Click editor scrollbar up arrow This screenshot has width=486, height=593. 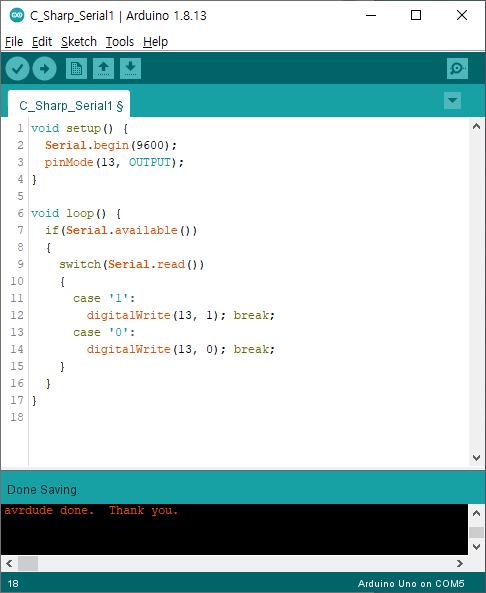[x=477, y=127]
